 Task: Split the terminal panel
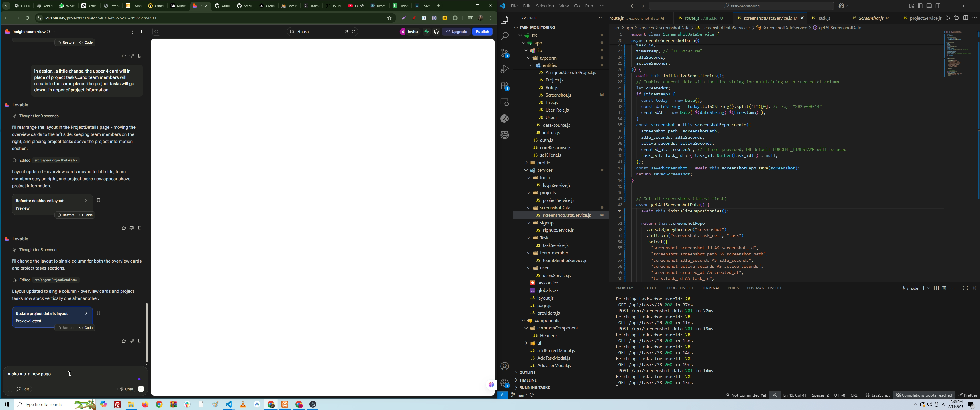(936, 288)
